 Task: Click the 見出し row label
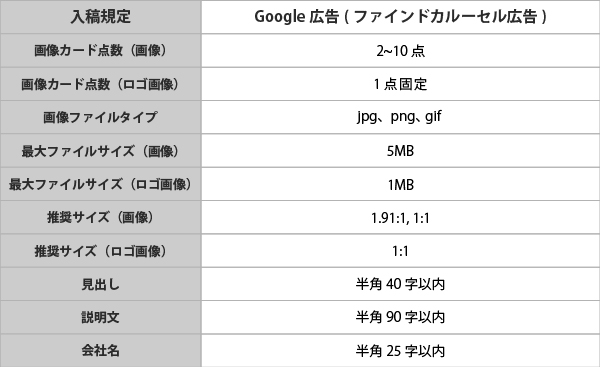coord(101,284)
